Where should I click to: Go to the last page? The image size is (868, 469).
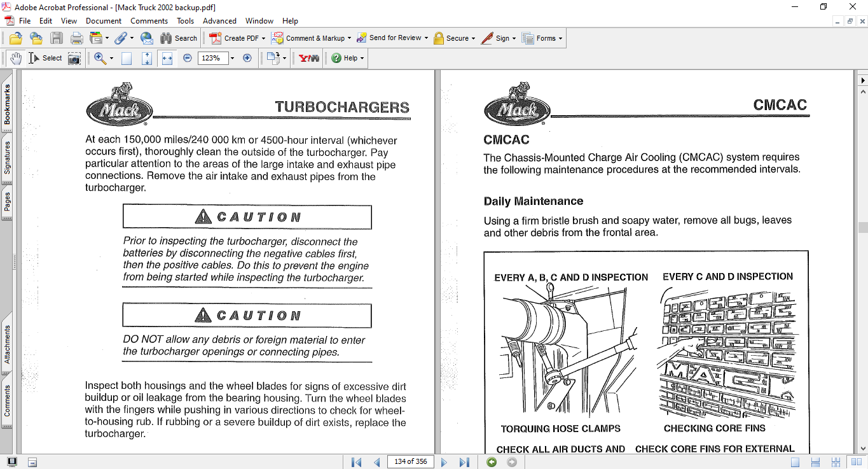click(x=464, y=462)
